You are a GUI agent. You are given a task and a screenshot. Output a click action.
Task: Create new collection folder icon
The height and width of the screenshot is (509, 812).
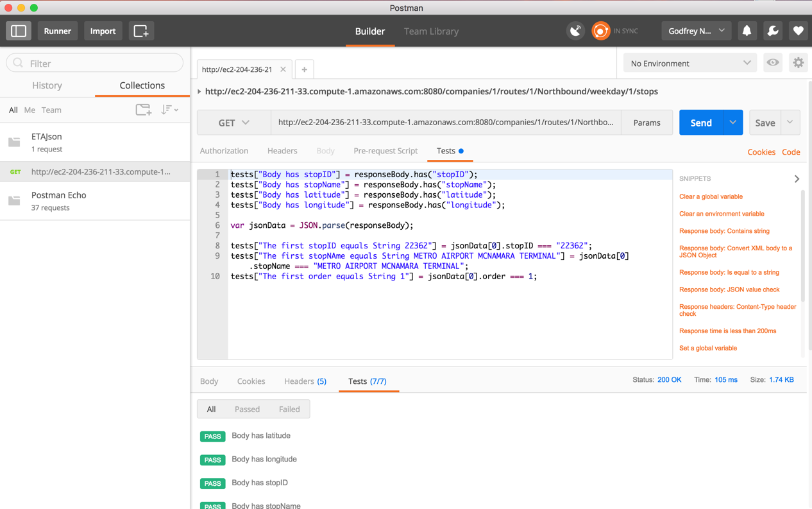point(144,110)
